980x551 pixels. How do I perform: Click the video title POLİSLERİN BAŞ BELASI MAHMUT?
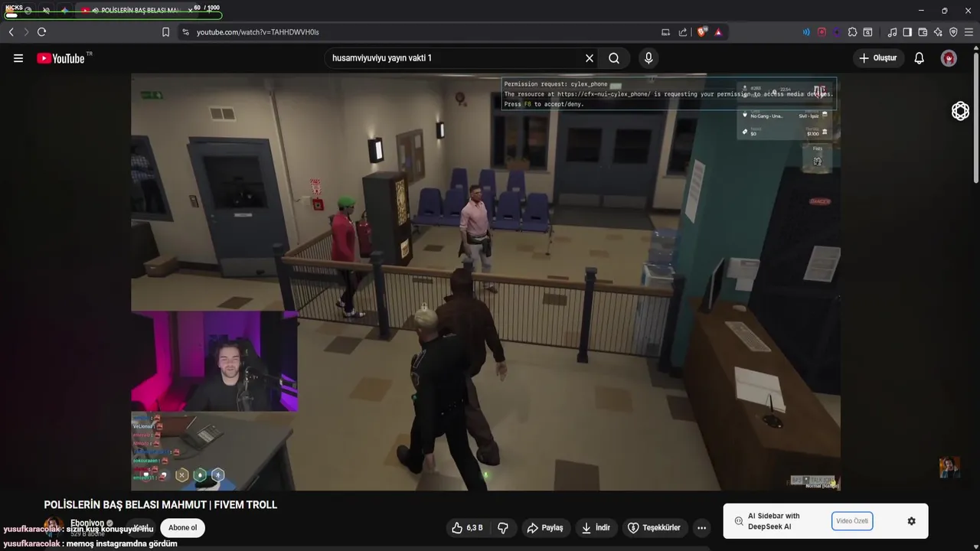pyautogui.click(x=161, y=505)
